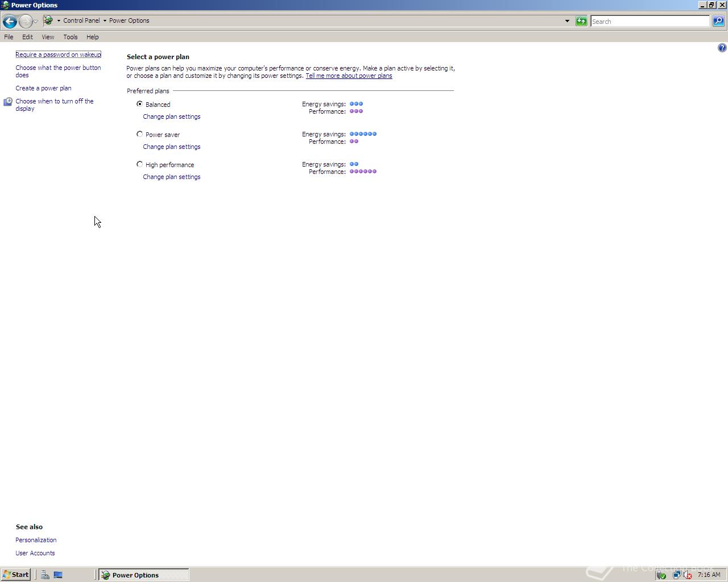Change plan settings for Balanced

pyautogui.click(x=172, y=117)
